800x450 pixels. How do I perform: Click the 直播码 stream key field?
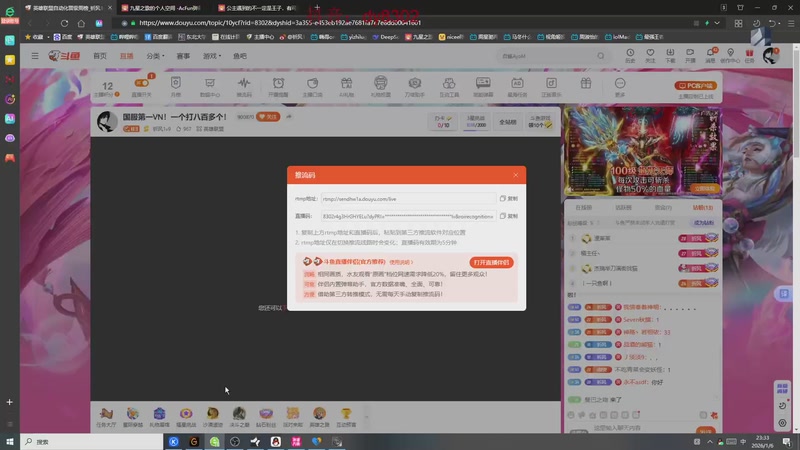click(x=408, y=216)
